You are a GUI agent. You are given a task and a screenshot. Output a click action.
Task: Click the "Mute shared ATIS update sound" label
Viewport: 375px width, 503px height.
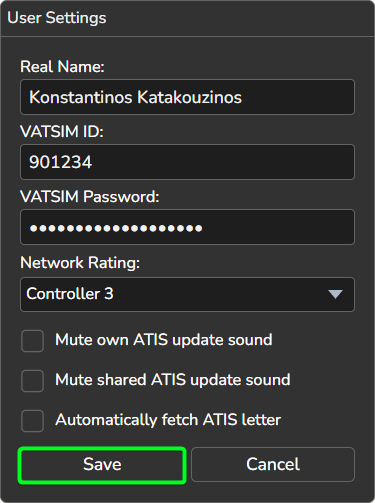[173, 380]
